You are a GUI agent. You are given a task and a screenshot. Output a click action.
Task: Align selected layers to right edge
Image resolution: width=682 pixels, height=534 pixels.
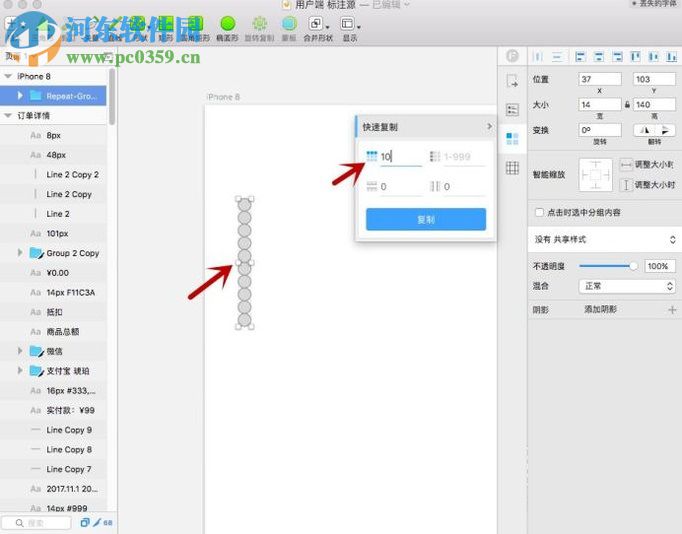pos(617,57)
